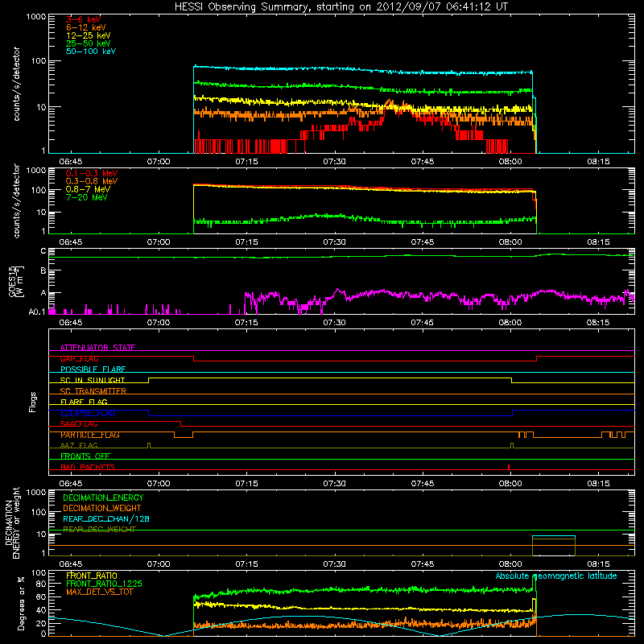644x644 pixels.
Task: Click the HESSI Observing Summary plot title
Action: click(x=341, y=6)
